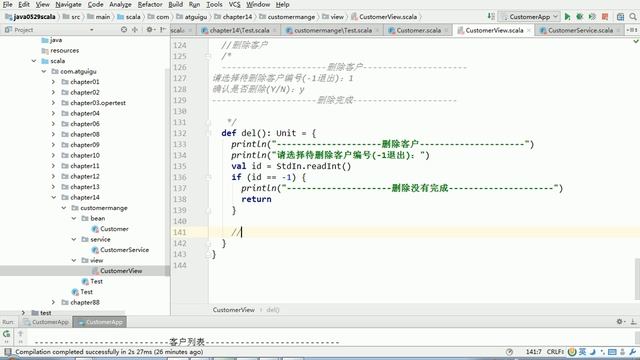Click inspection status checkmark at editor top right
640x360 pixels.
[636, 42]
